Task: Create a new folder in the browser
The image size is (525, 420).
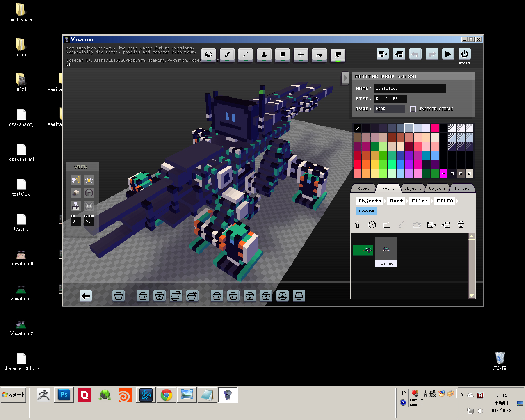Action: coord(387,224)
